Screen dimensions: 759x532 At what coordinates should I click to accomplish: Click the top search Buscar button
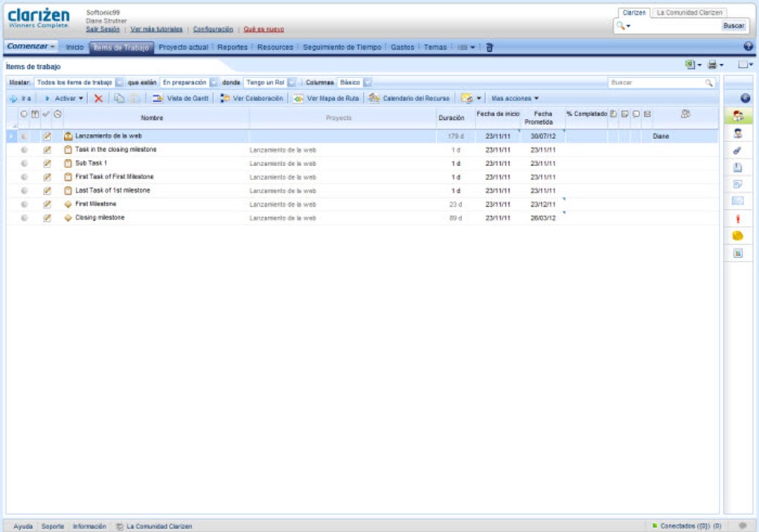pyautogui.click(x=734, y=25)
